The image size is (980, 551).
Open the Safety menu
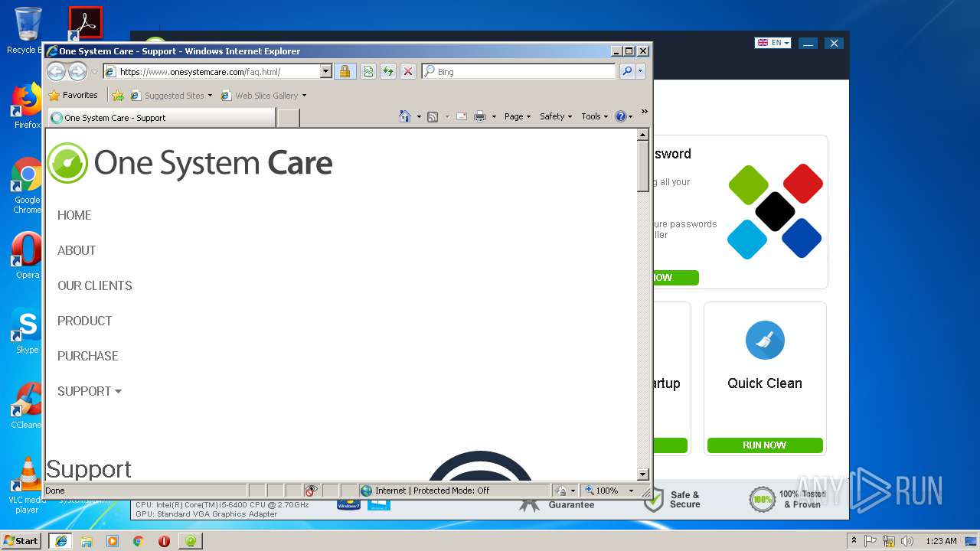pyautogui.click(x=556, y=116)
